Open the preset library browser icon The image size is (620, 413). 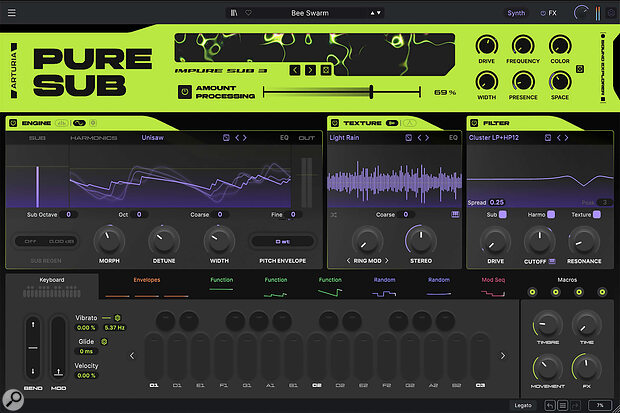point(234,13)
